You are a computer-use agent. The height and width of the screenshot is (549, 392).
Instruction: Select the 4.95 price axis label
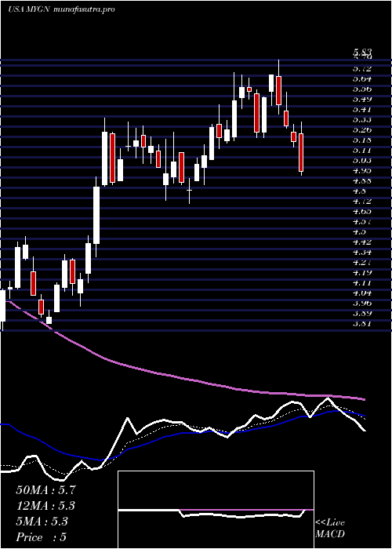pyautogui.click(x=362, y=170)
